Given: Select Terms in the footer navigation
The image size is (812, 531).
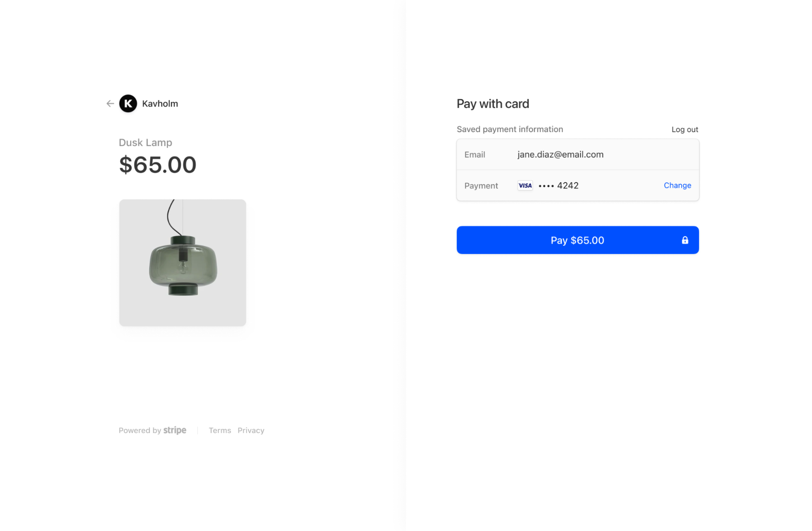Looking at the screenshot, I should pos(220,430).
